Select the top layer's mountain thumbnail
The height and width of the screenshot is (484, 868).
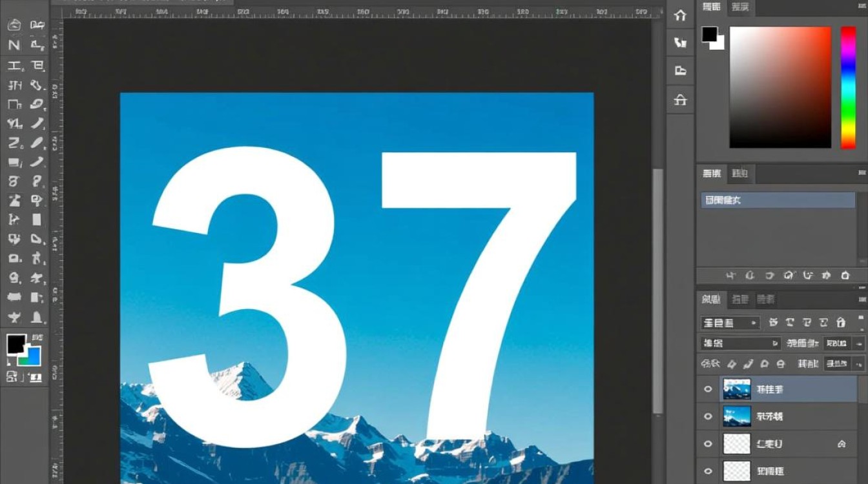[737, 390]
